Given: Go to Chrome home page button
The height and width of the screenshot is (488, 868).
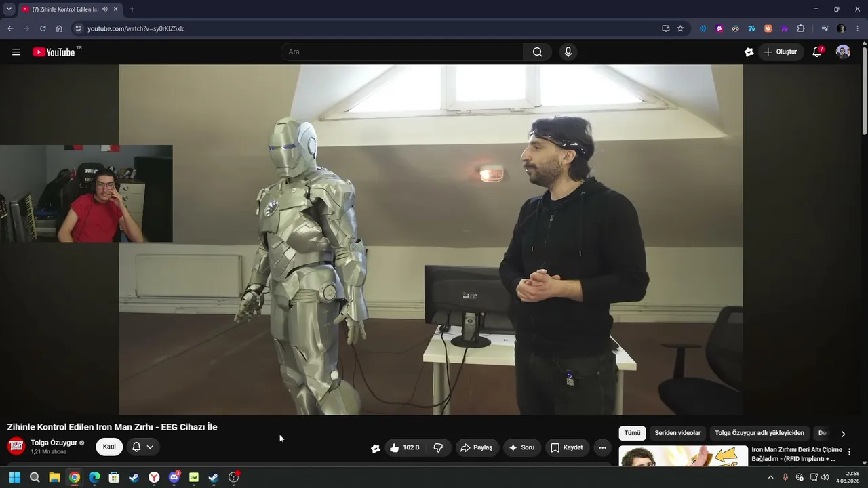Looking at the screenshot, I should [x=59, y=28].
